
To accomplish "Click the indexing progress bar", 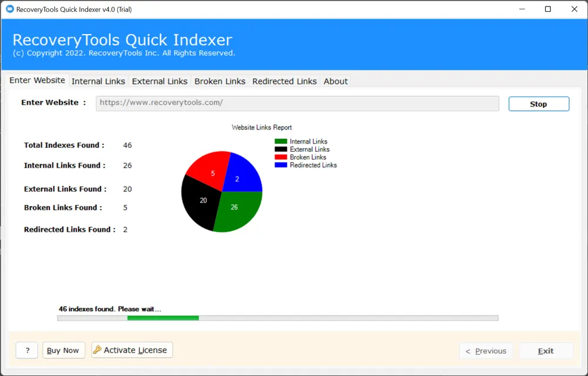I will click(x=278, y=318).
